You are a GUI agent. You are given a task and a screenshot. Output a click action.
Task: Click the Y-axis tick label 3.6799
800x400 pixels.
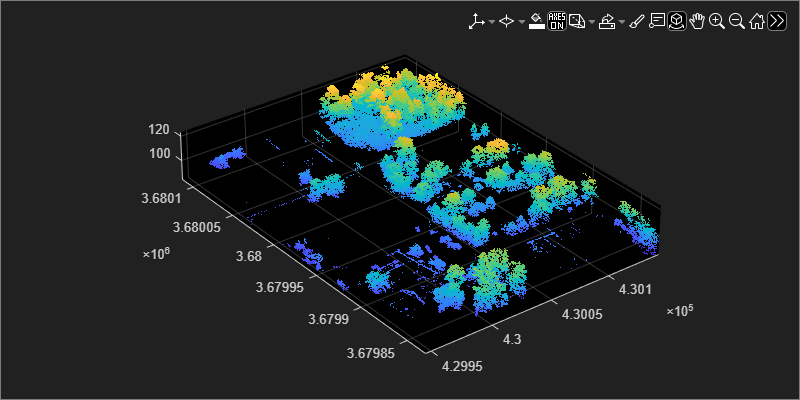tap(329, 320)
